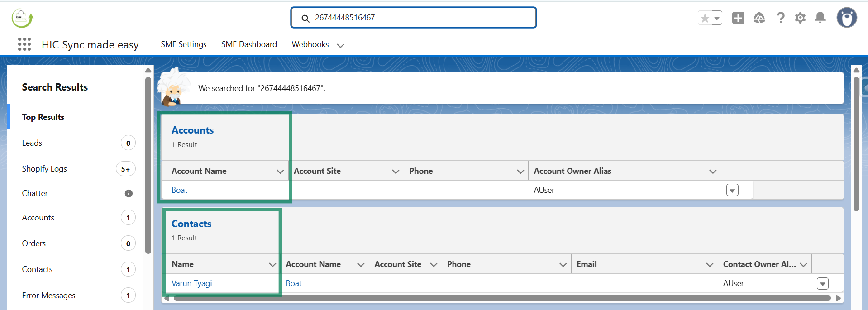
Task: Click the HIC Sync made easy title
Action: click(90, 45)
